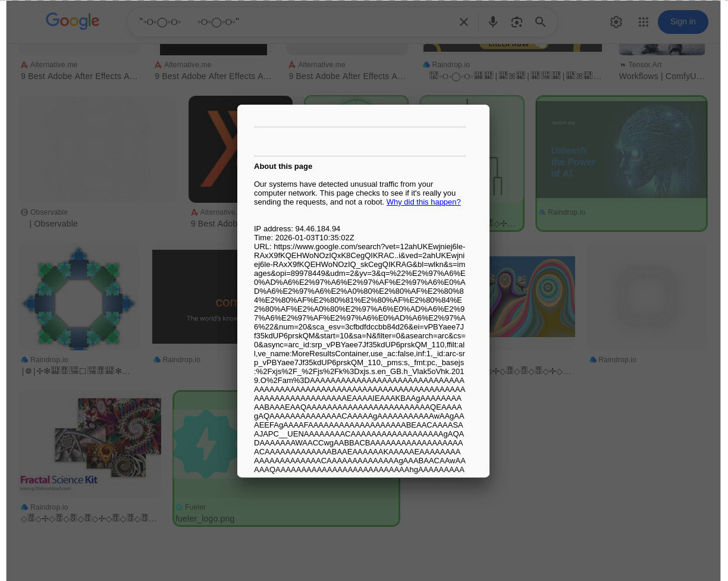Click the Tensor.Art Workflows result title
The width and height of the screenshot is (728, 581).
[661, 76]
